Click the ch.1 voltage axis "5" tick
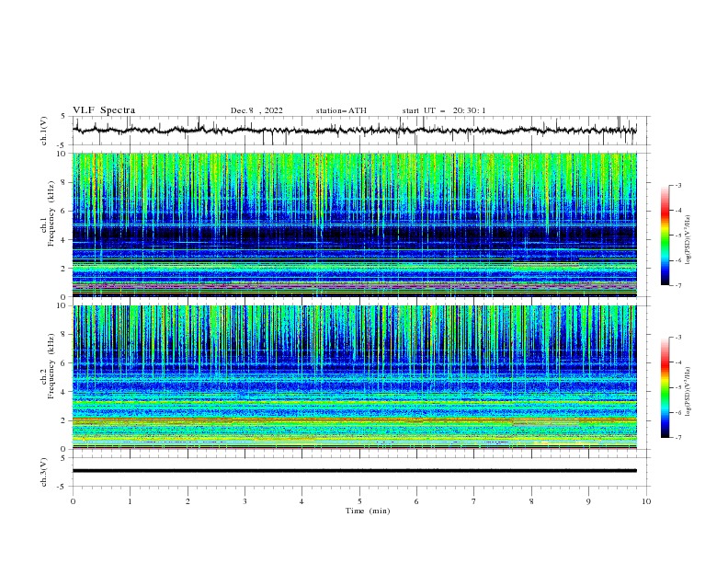Screen dimensions: 728x563 [x=64, y=117]
